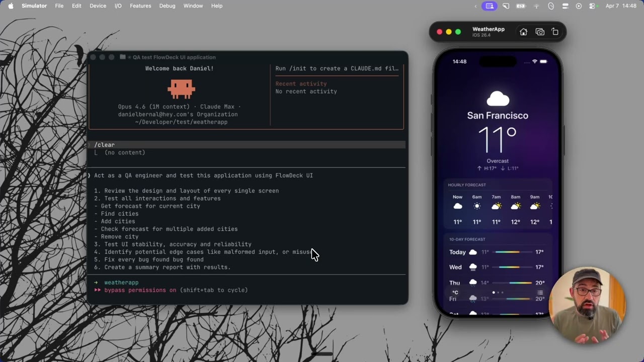Viewport: 644px width, 362px height.
Task: Tap the Today row in 10-day forecast
Action: point(497,252)
